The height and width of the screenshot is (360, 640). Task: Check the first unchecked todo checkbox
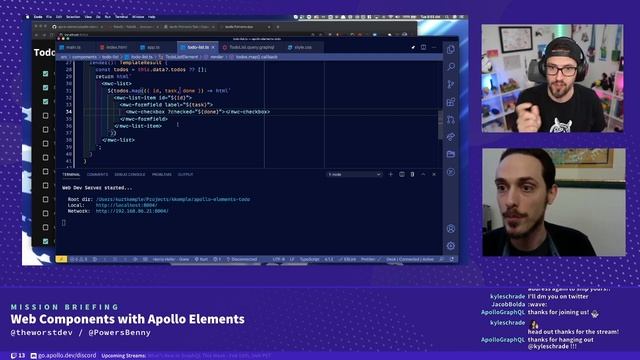click(45, 116)
